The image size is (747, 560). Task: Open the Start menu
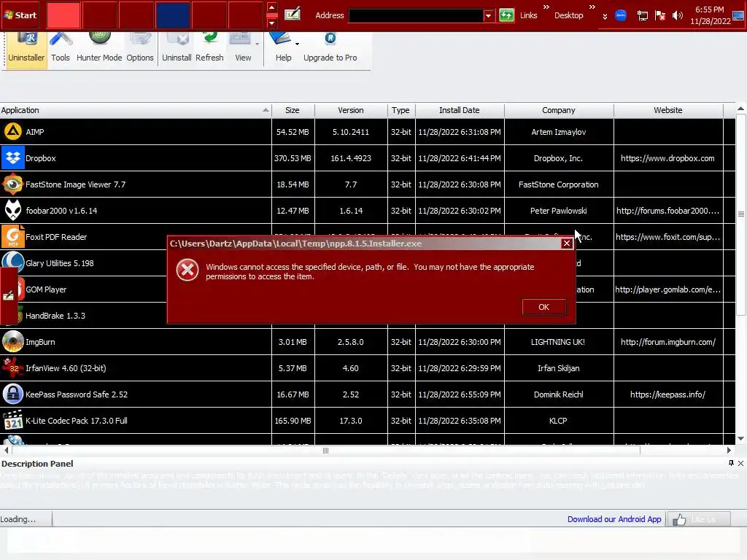[x=20, y=15]
